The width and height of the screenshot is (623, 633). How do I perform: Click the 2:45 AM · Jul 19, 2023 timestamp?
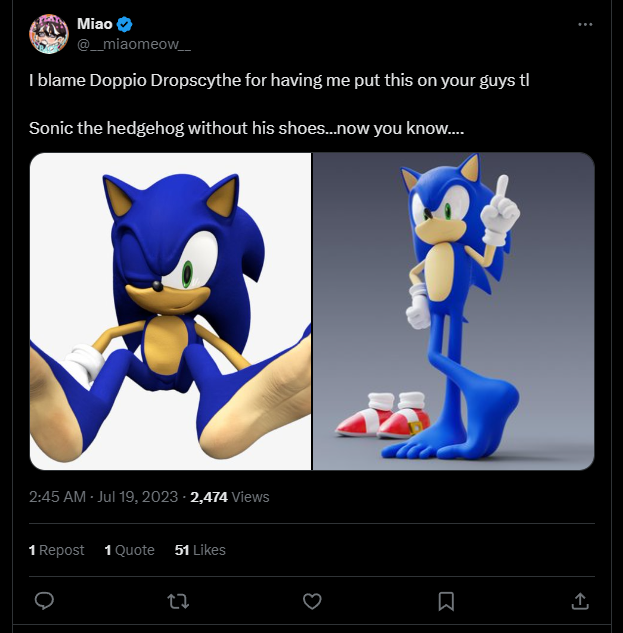[x=104, y=496]
